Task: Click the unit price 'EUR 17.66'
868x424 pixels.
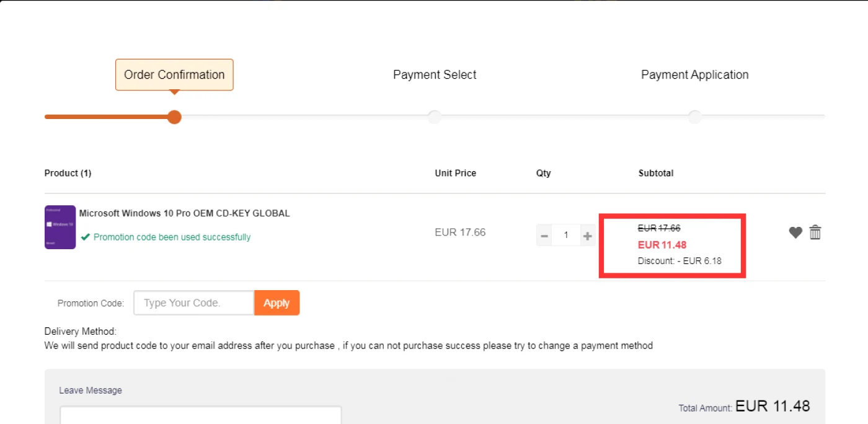Action: tap(460, 232)
